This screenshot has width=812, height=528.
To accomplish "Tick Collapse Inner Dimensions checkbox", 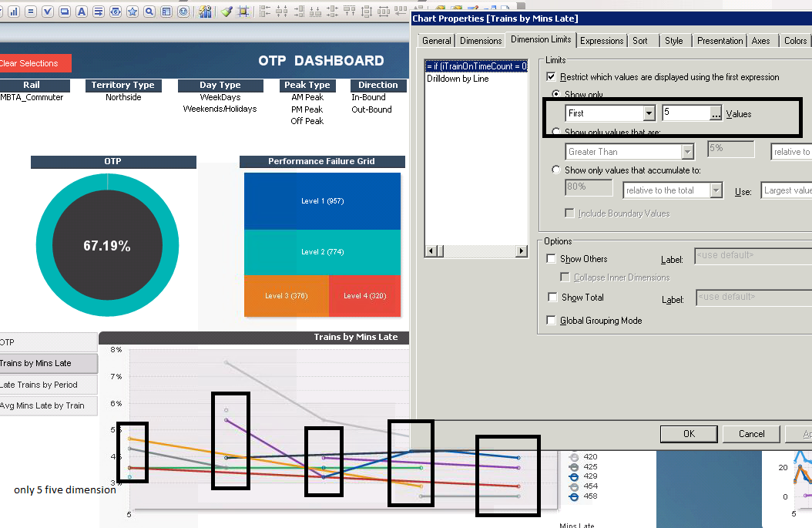I will click(565, 277).
